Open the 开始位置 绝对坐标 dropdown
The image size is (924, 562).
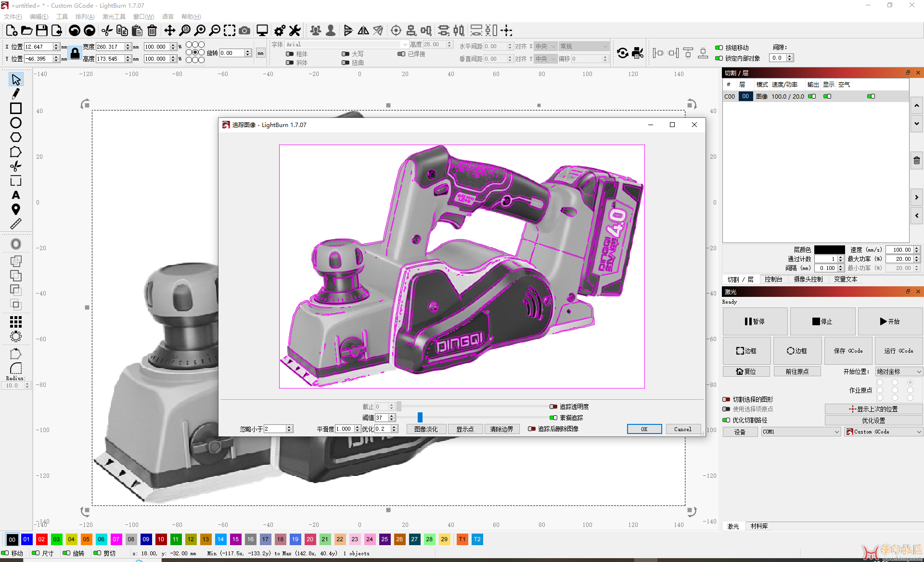pyautogui.click(x=898, y=371)
